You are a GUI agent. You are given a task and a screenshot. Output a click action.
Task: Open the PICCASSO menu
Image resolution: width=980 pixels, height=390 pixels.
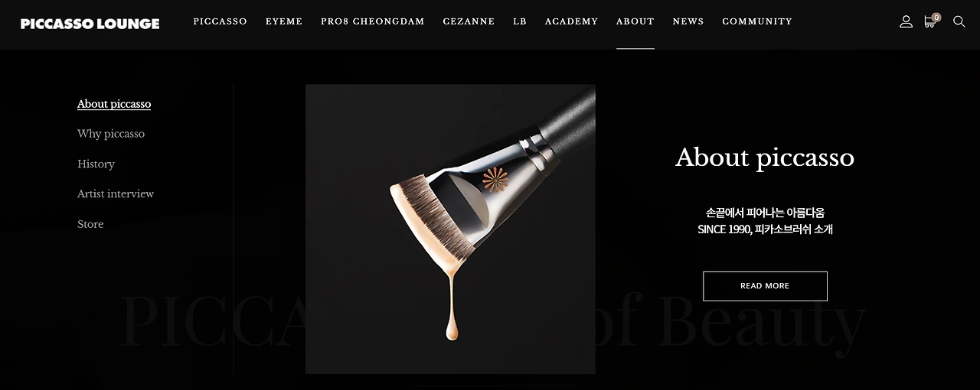pos(220,21)
